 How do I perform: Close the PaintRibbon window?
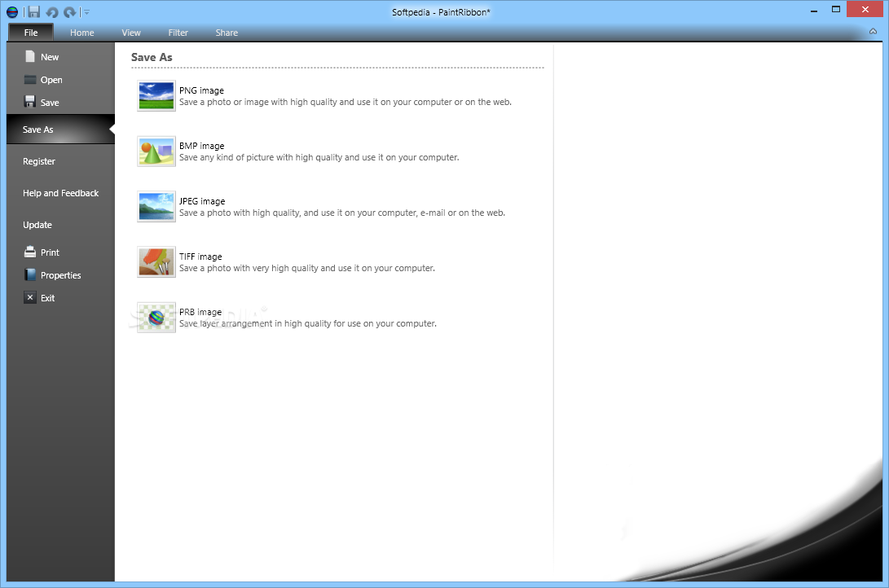coord(865,9)
